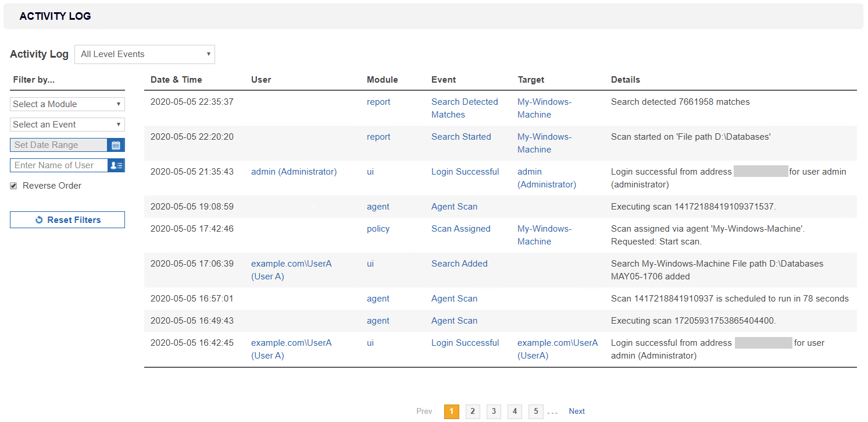Click the Login Successful event link
The width and height of the screenshot is (868, 422).
point(465,171)
